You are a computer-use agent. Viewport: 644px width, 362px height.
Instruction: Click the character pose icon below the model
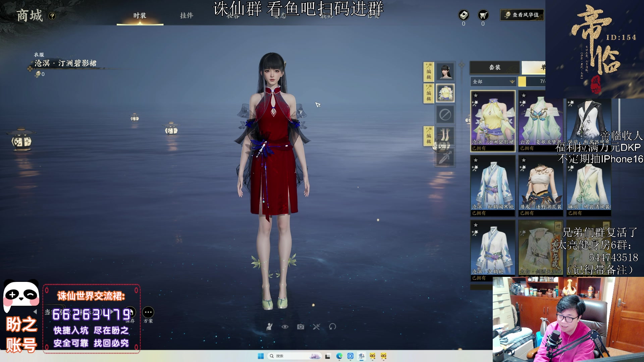pyautogui.click(x=269, y=326)
